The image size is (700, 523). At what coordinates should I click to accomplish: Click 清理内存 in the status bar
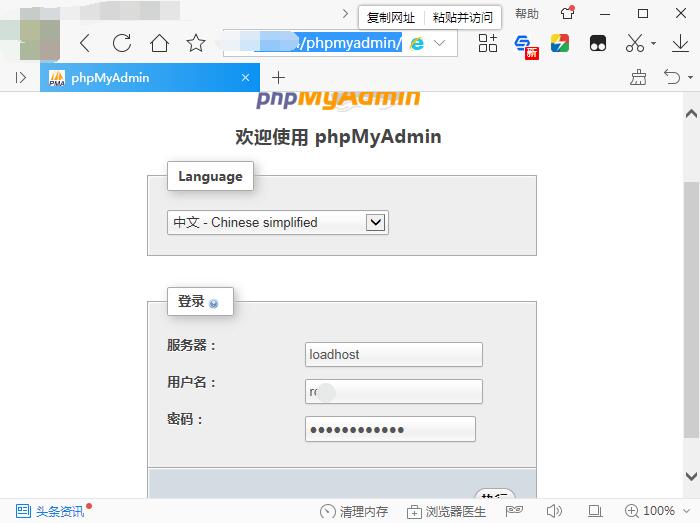coord(354,511)
